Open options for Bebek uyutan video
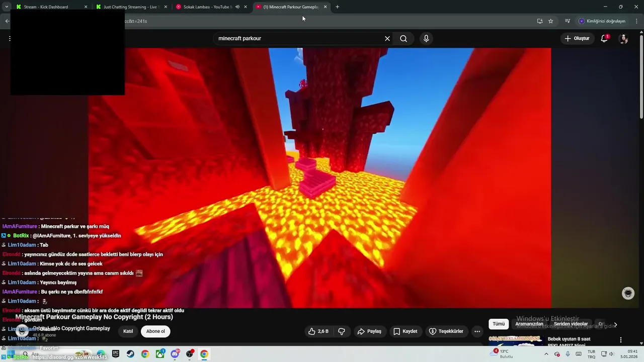Screen dimensions: 644x362 [621, 340]
